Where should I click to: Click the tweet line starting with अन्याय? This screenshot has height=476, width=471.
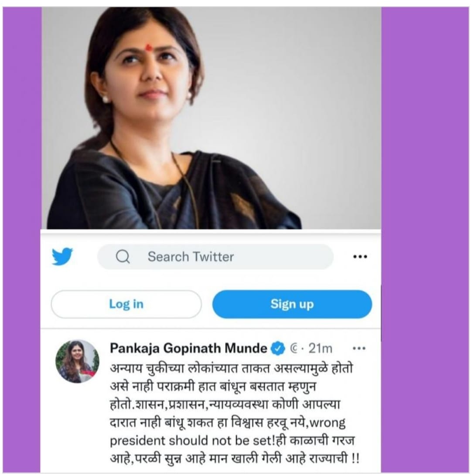point(232,368)
